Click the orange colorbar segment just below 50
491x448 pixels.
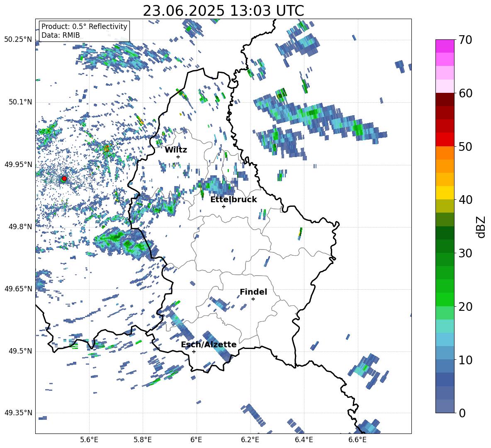(445, 153)
